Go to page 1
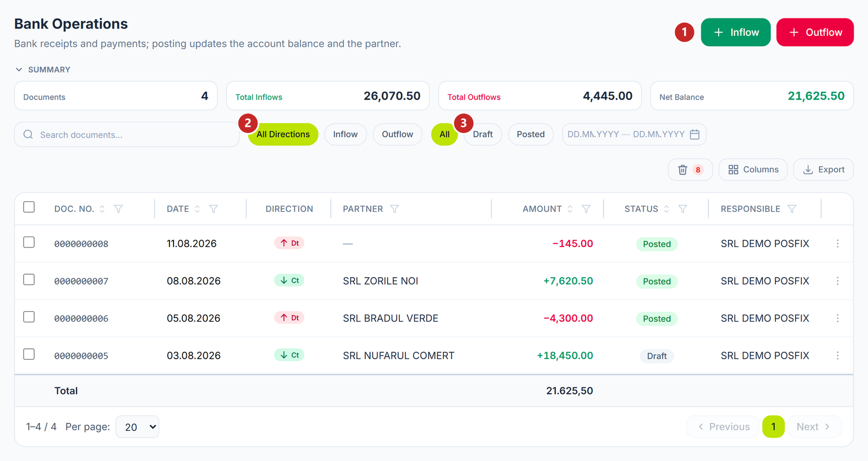Viewport: 868px width, 461px height. click(773, 427)
